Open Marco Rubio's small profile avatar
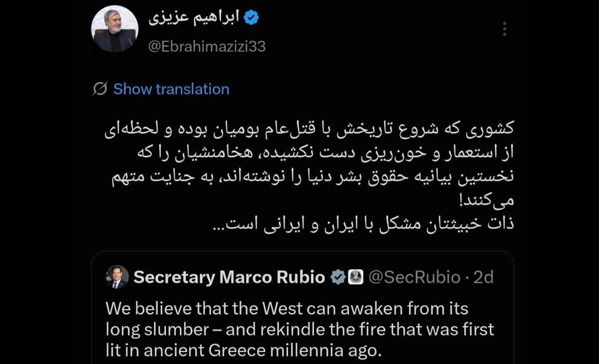The image size is (599, 364). (117, 277)
